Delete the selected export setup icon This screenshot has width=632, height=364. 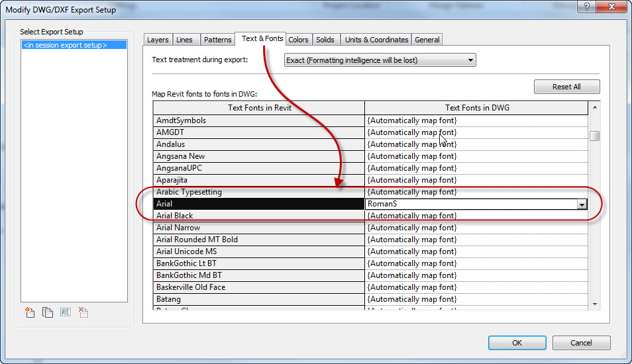[83, 312]
